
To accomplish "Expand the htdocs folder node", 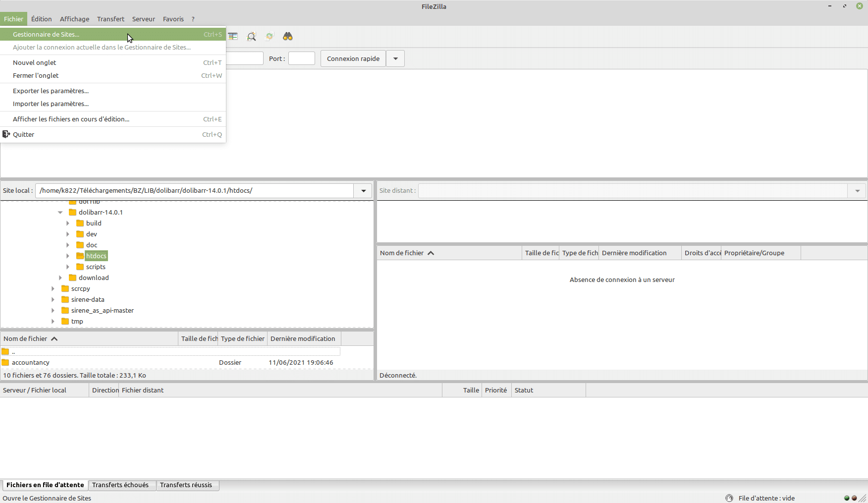I will pyautogui.click(x=68, y=256).
